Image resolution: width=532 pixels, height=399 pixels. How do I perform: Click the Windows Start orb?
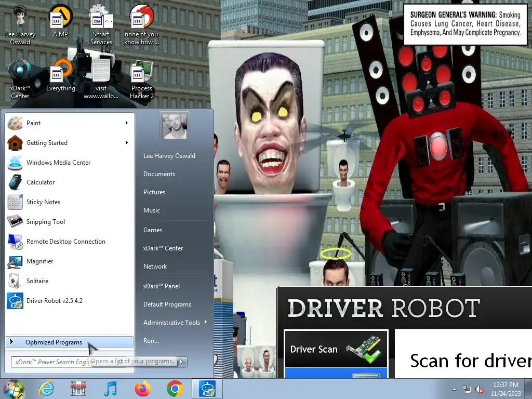point(14,389)
